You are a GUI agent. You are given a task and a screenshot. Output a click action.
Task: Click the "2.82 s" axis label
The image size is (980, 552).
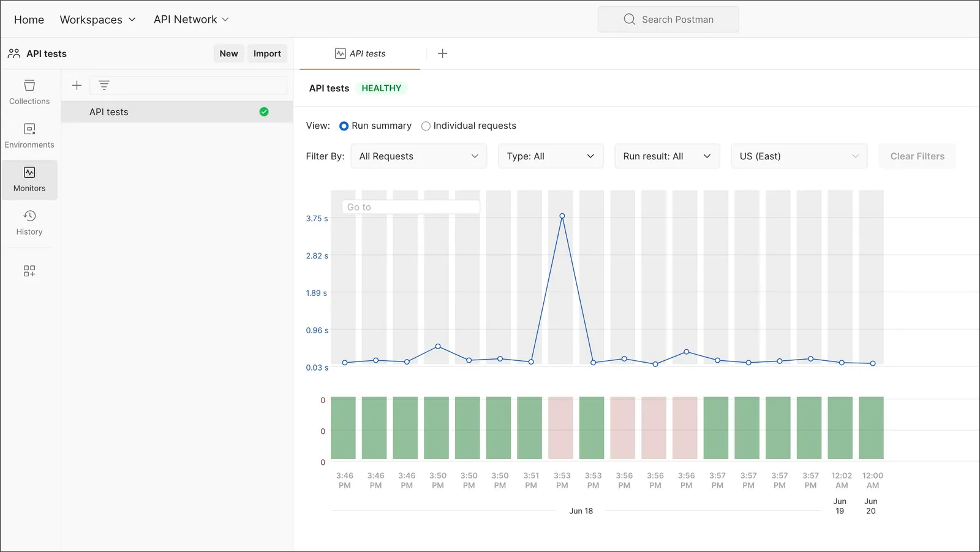(317, 255)
